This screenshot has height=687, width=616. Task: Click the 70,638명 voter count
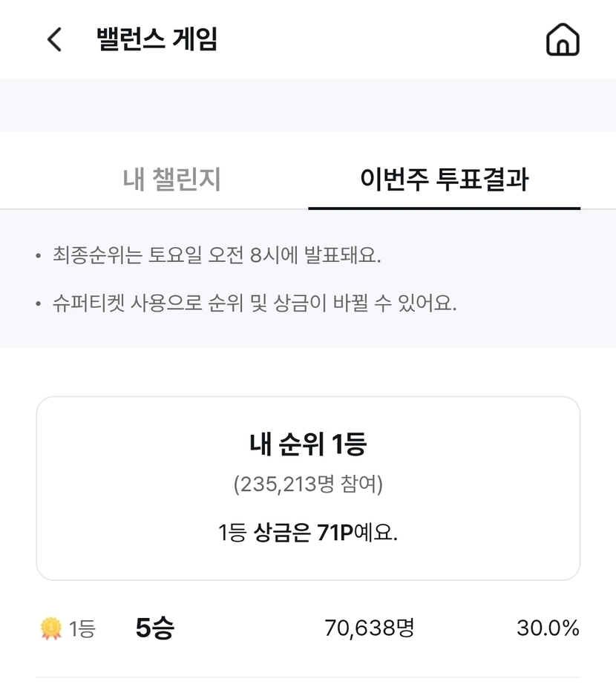[369, 629]
